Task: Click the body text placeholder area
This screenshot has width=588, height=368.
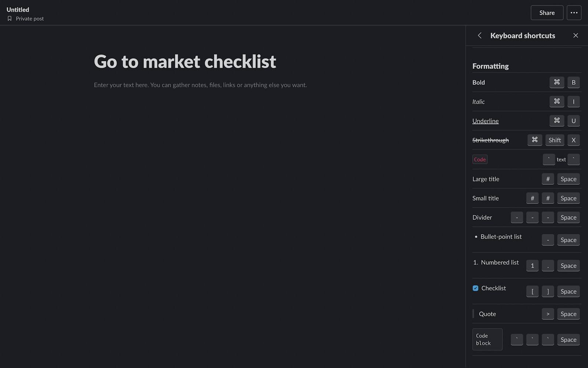Action: coord(200,85)
